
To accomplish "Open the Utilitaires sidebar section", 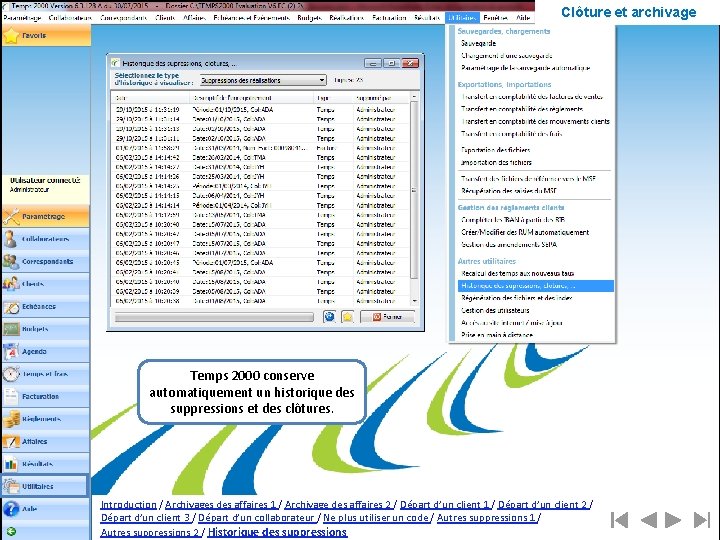I will (45, 486).
